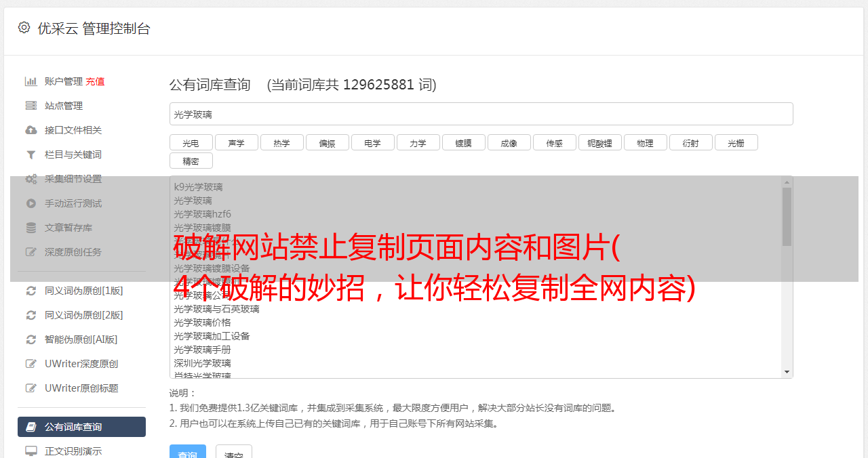This screenshot has width=868, height=458.
Task: Click the 同义词伪原创[1版] refresh icon
Action: pos(31,291)
